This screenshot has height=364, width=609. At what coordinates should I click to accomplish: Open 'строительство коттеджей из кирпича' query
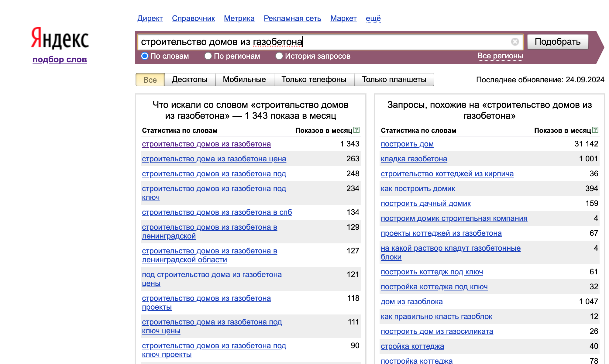(447, 174)
